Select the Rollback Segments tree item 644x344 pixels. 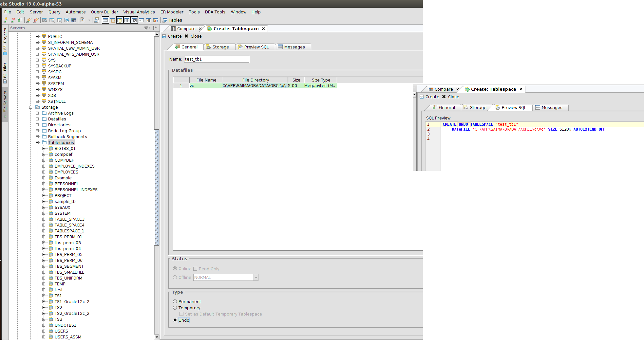67,137
